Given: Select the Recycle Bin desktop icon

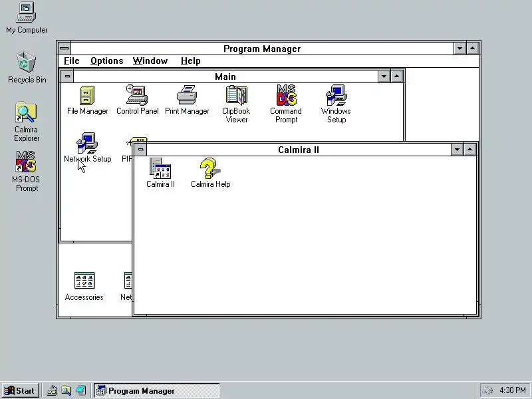Looking at the screenshot, I should (x=26, y=62).
